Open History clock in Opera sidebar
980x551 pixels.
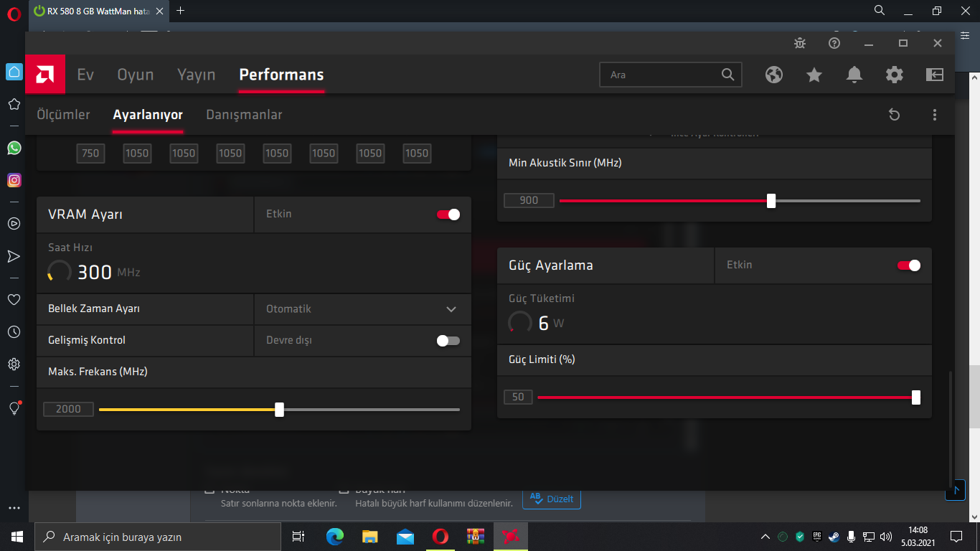click(14, 331)
